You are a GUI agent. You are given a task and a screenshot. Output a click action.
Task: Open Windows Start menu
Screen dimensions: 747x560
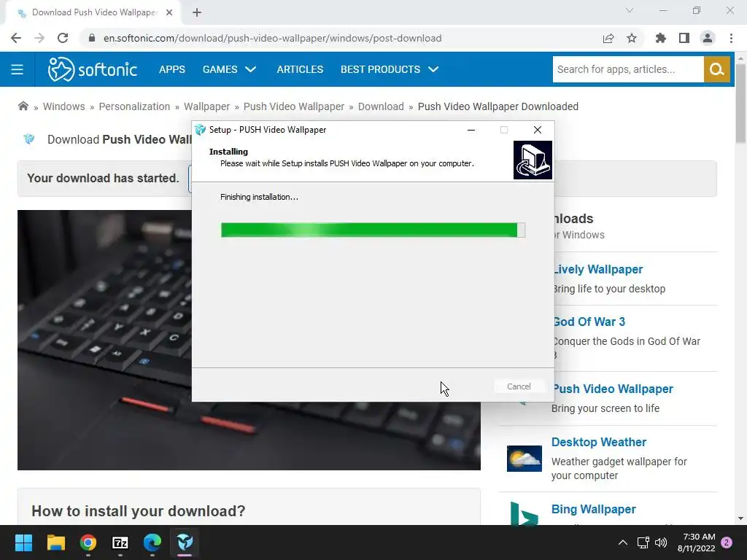pyautogui.click(x=23, y=542)
